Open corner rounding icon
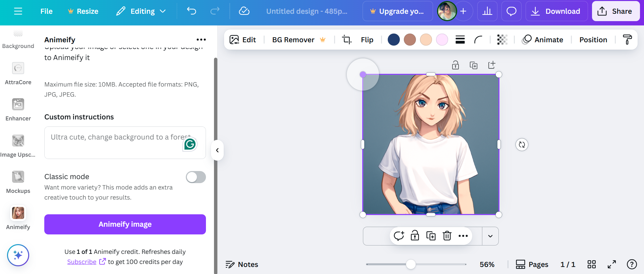 [x=478, y=40]
